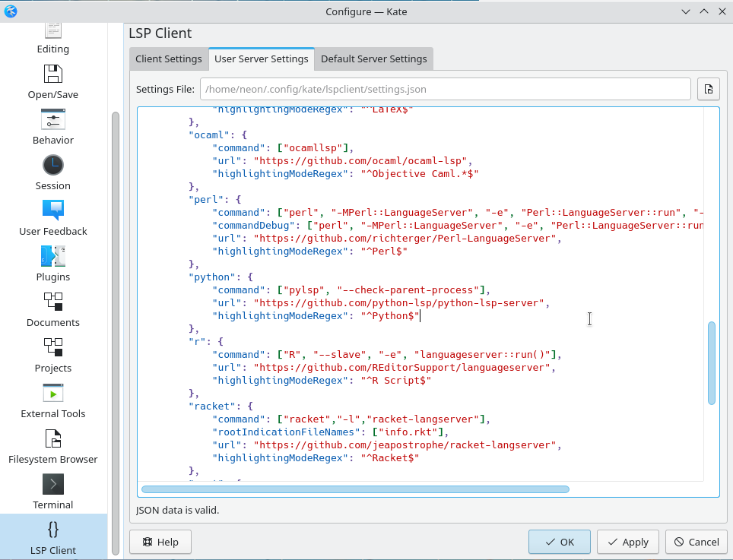Image resolution: width=733 pixels, height=560 pixels.
Task: Click the "pylsp" command string
Action: click(x=304, y=290)
